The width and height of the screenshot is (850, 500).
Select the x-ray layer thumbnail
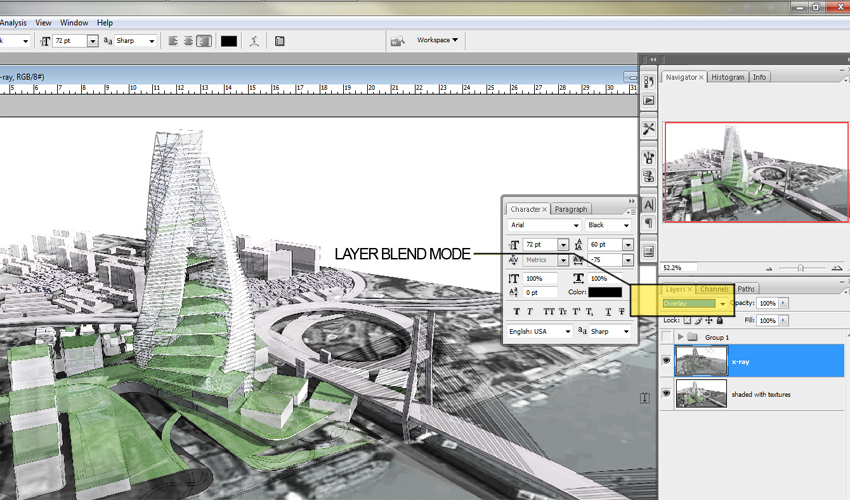click(x=701, y=361)
